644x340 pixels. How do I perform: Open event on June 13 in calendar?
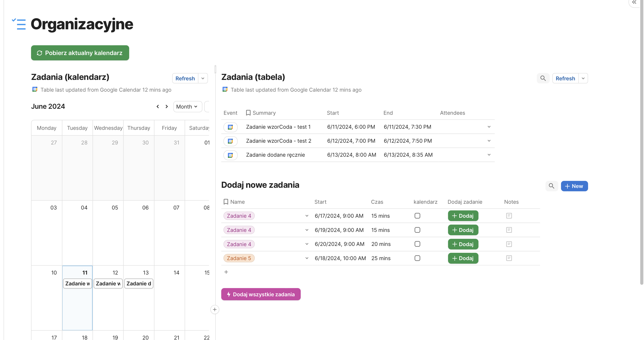coord(139,283)
